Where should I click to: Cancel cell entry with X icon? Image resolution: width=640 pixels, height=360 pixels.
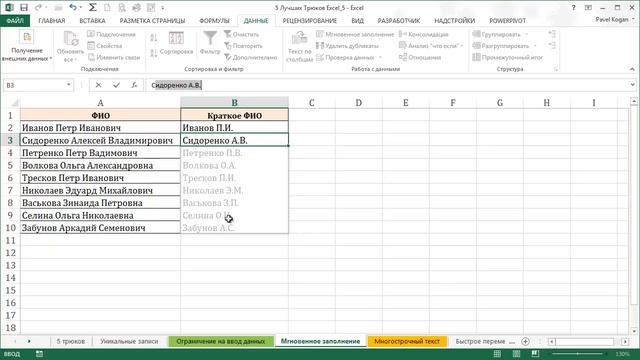(x=98, y=85)
